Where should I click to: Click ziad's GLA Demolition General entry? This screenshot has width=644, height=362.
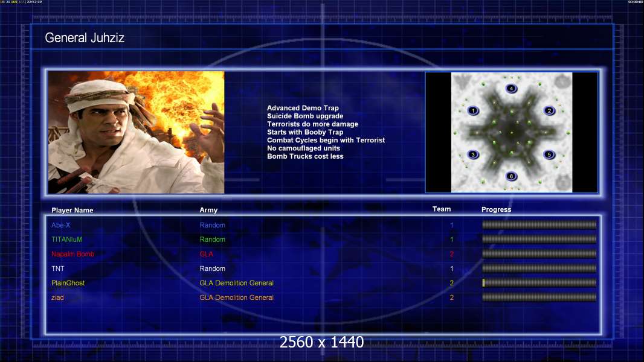pyautogui.click(x=237, y=297)
